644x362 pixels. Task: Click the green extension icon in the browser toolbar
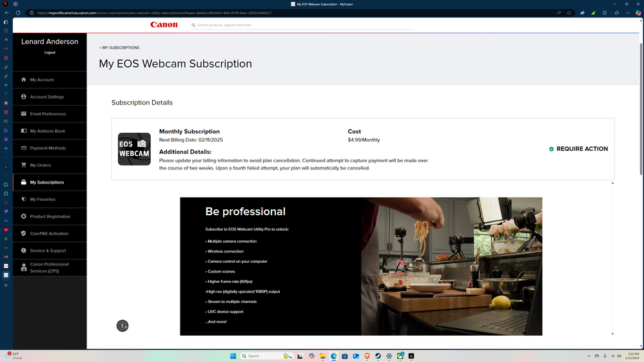594,13
